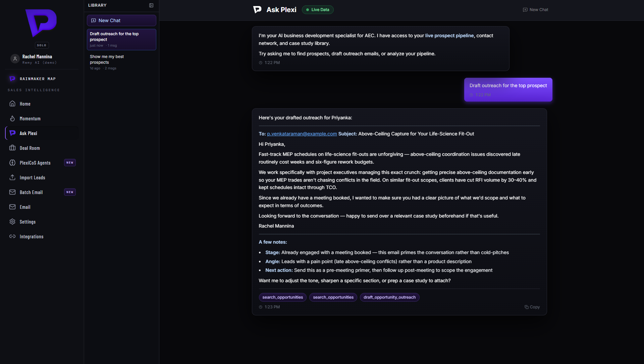Click the Live Data status badge
The image size is (644, 364).
click(318, 10)
